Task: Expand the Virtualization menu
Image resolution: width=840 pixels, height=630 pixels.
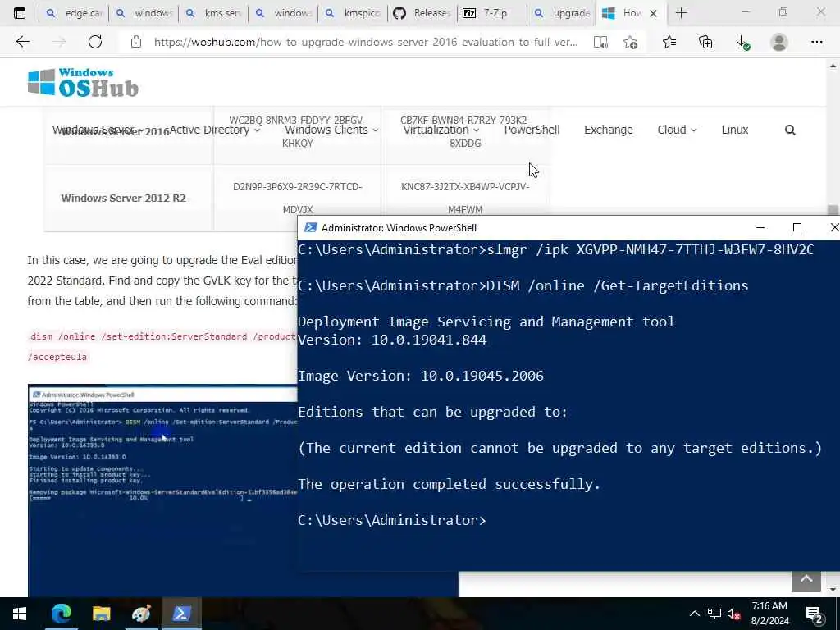Action: pyautogui.click(x=441, y=130)
